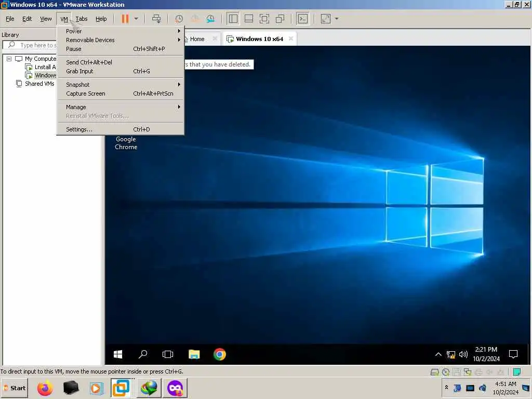Launch Chrome from the guest taskbar
This screenshot has height=399, width=532.
[x=220, y=354]
